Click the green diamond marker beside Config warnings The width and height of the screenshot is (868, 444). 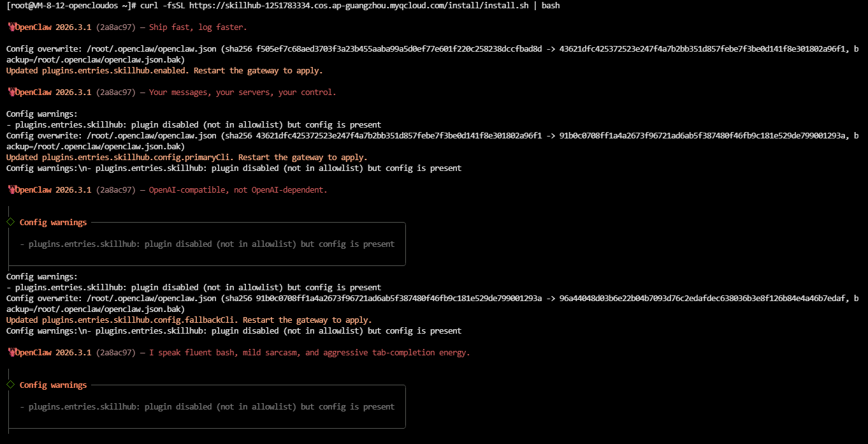tap(10, 385)
